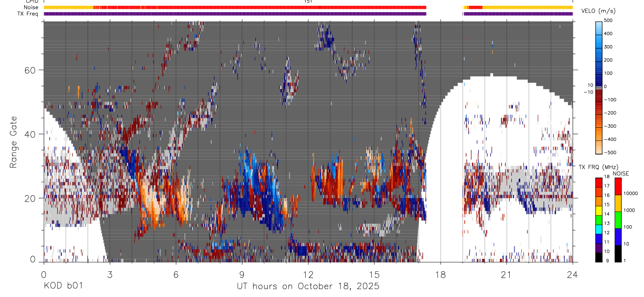Click the cyan 12–13 MHz frequency swatch
This screenshot has height=297, width=644.
pos(598,229)
